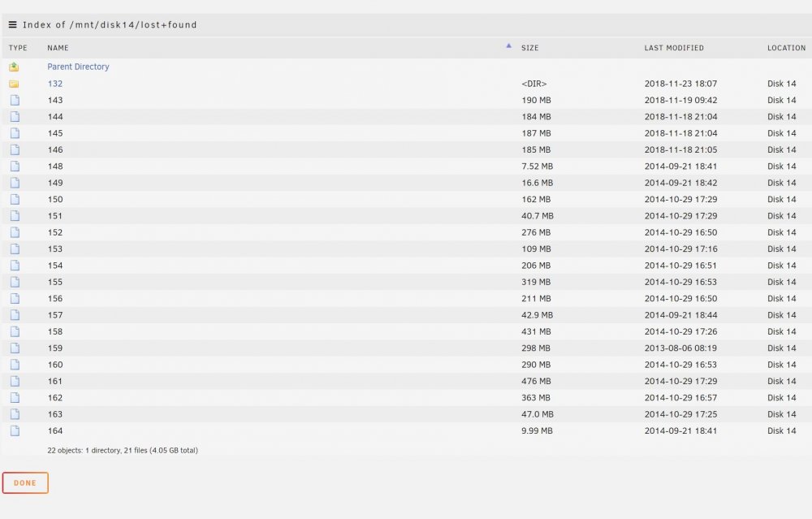
Task: Click the file icon for item 155
Action: pyautogui.click(x=15, y=283)
